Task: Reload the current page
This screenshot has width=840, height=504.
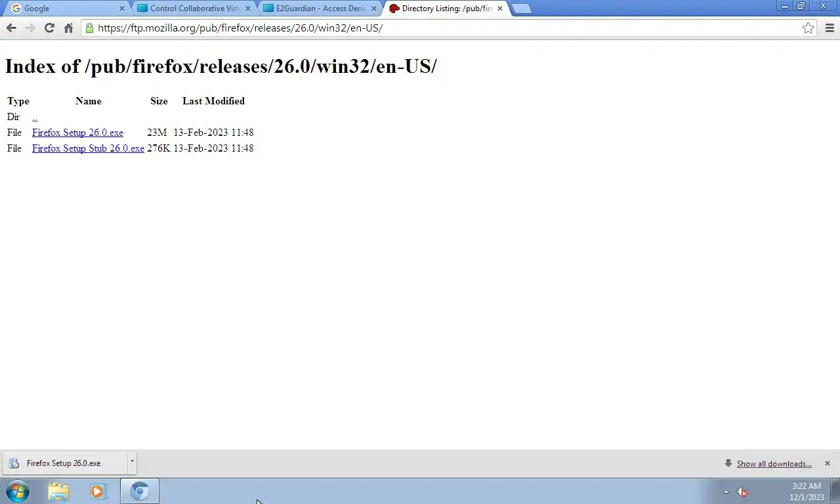Action: tap(49, 28)
